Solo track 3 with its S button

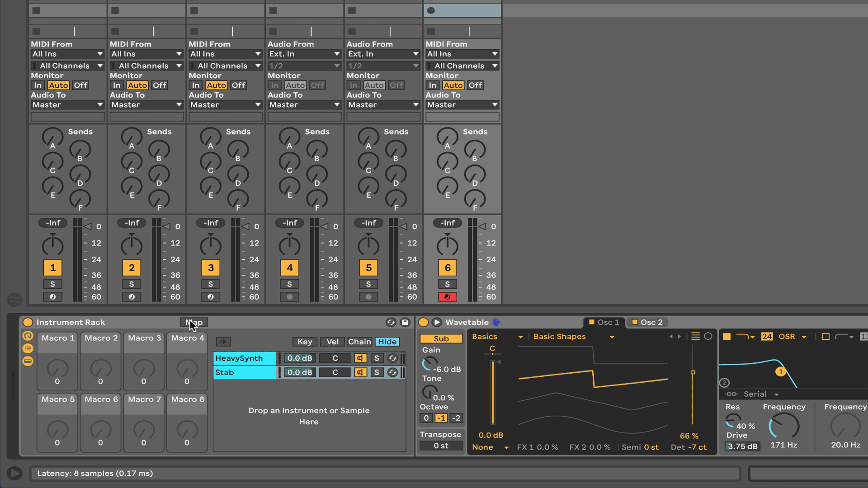tap(211, 284)
